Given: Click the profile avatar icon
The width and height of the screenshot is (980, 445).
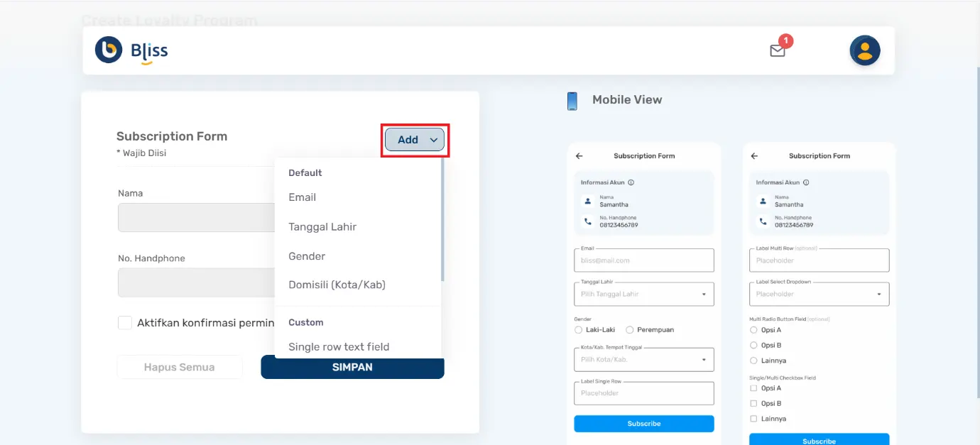Looking at the screenshot, I should pyautogui.click(x=864, y=50).
